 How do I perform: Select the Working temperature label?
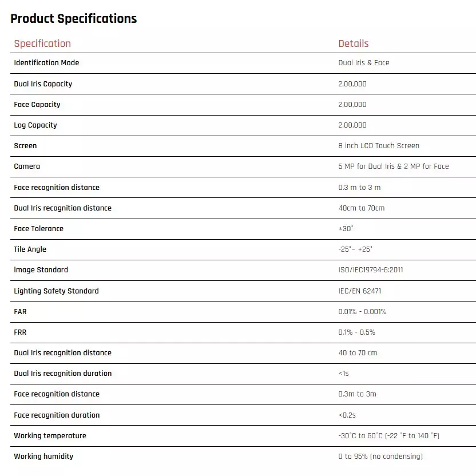point(50,435)
